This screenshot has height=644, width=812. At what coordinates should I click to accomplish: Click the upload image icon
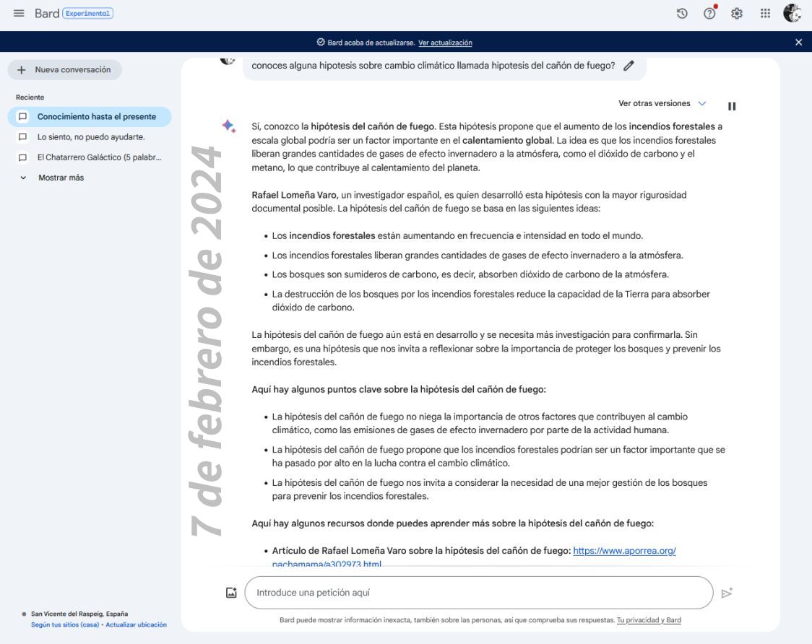tap(231, 593)
